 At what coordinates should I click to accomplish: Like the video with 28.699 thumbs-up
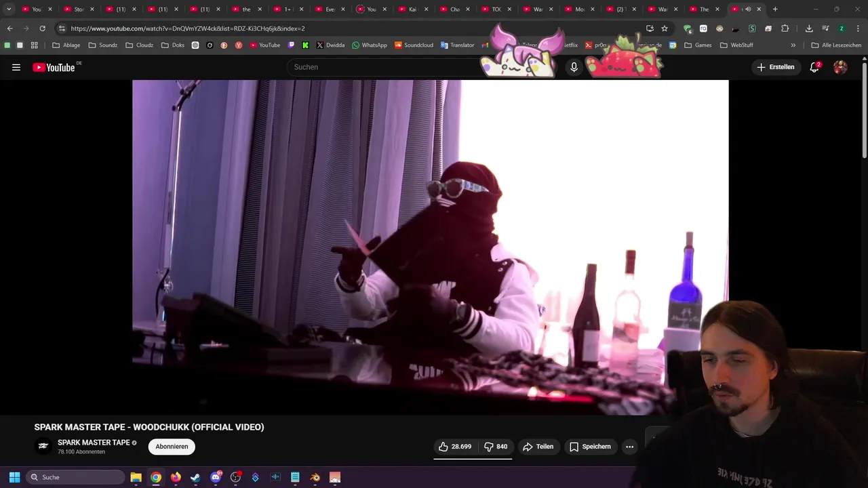[455, 447]
